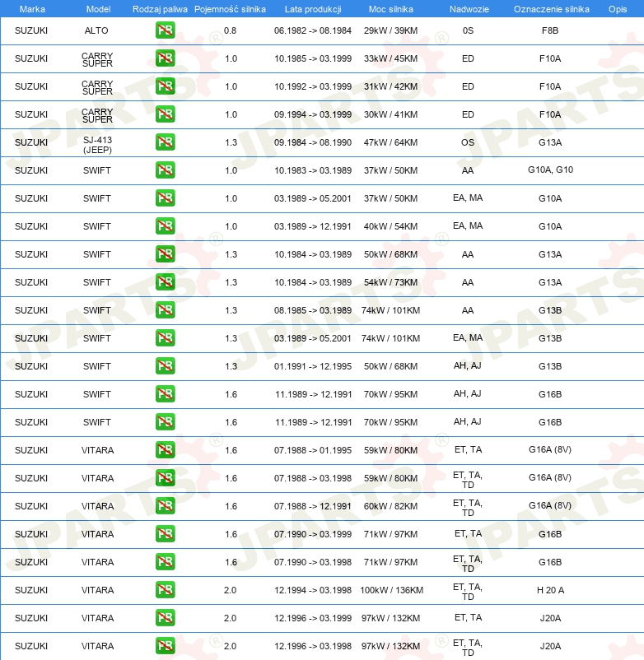The width and height of the screenshot is (644, 660).
Task: Click the petrol icon in the SJ-413 (JEEP) row
Action: point(165,142)
